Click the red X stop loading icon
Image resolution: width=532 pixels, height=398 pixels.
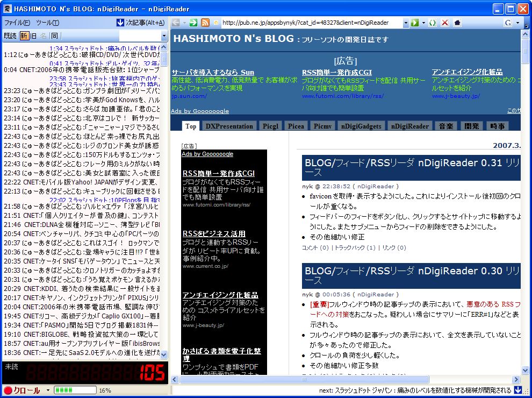[x=445, y=23]
